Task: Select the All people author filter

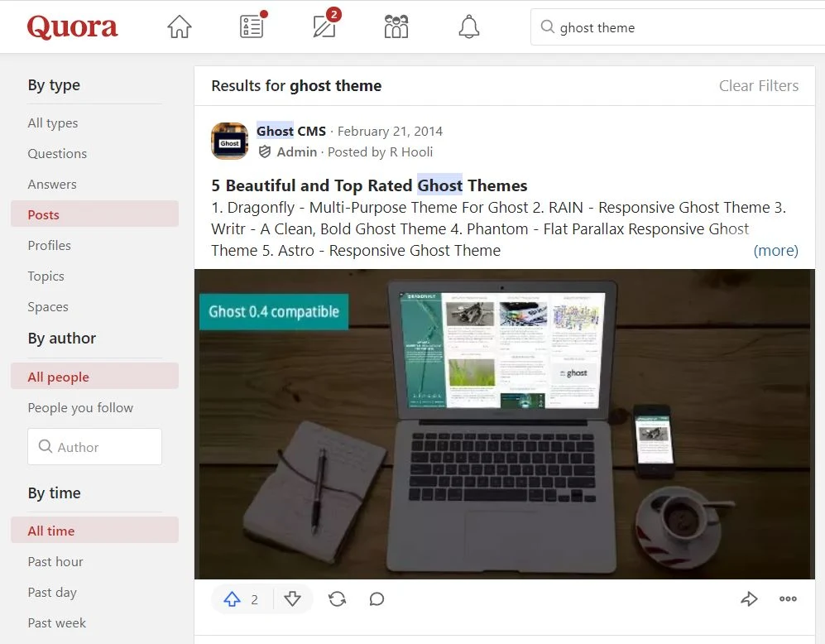Action: pos(94,376)
